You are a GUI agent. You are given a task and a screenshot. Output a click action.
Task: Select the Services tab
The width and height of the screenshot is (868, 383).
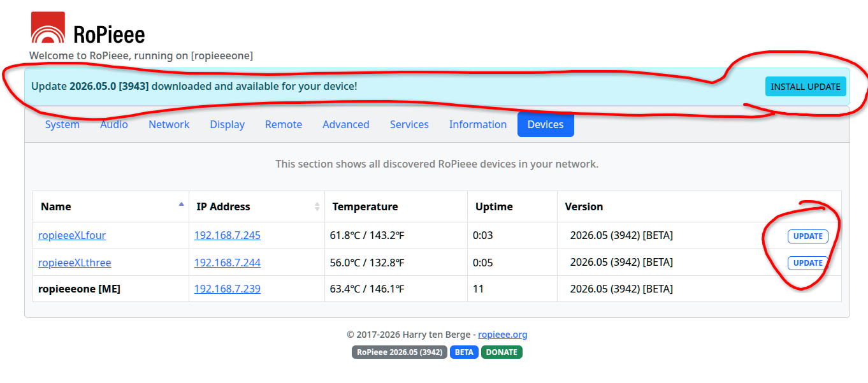point(409,124)
